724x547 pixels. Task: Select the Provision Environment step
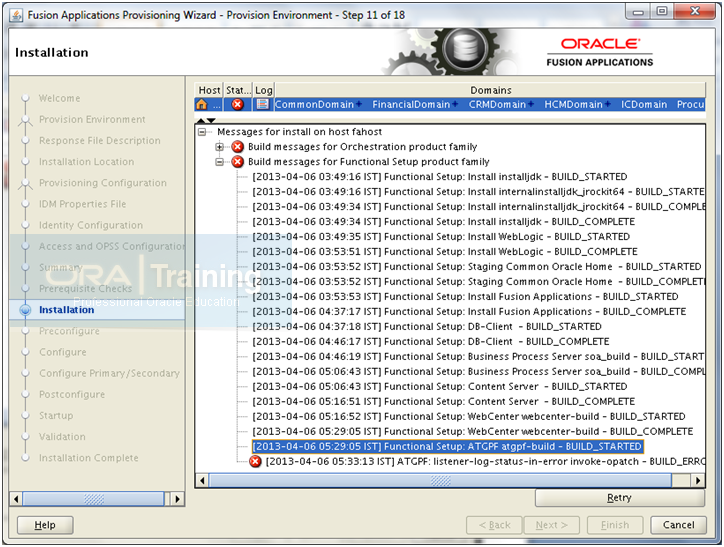92,120
